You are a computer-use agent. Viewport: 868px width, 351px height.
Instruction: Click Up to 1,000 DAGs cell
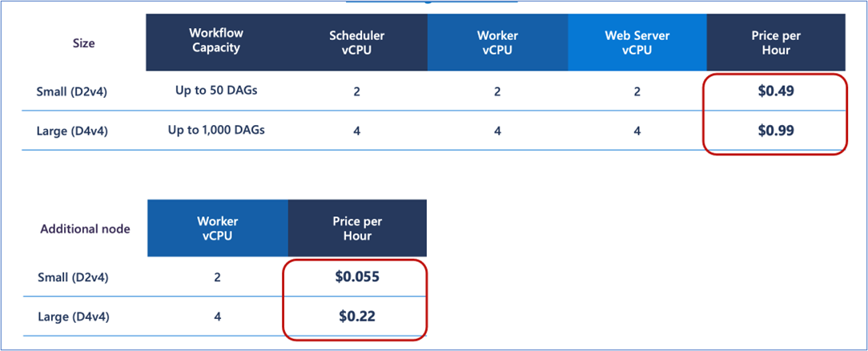216,130
